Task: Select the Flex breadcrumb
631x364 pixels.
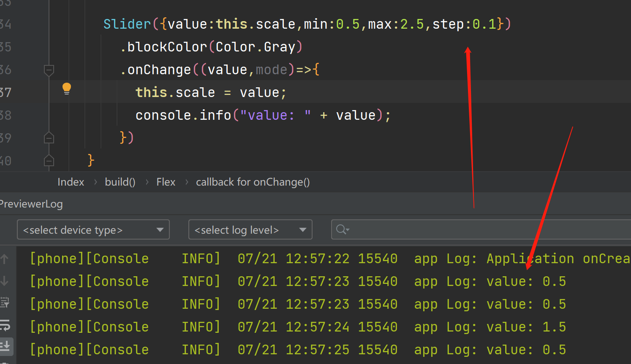Action: click(x=166, y=182)
